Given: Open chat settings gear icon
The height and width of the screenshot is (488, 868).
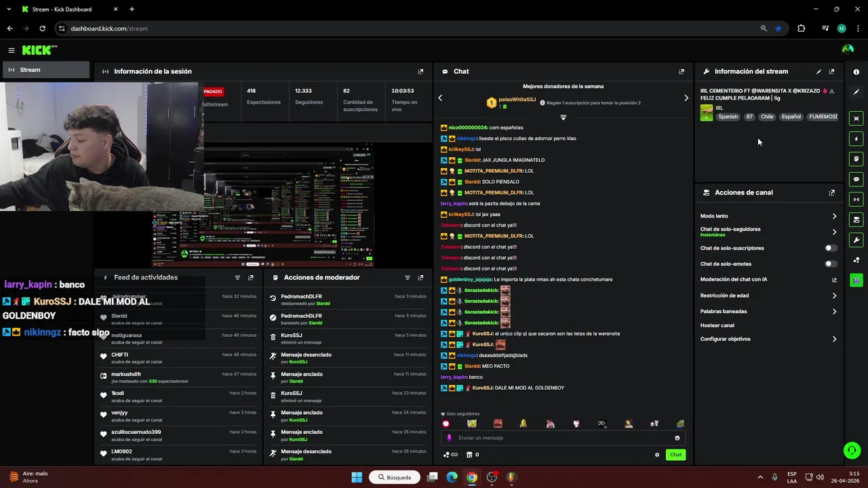Looking at the screenshot, I should point(656,455).
